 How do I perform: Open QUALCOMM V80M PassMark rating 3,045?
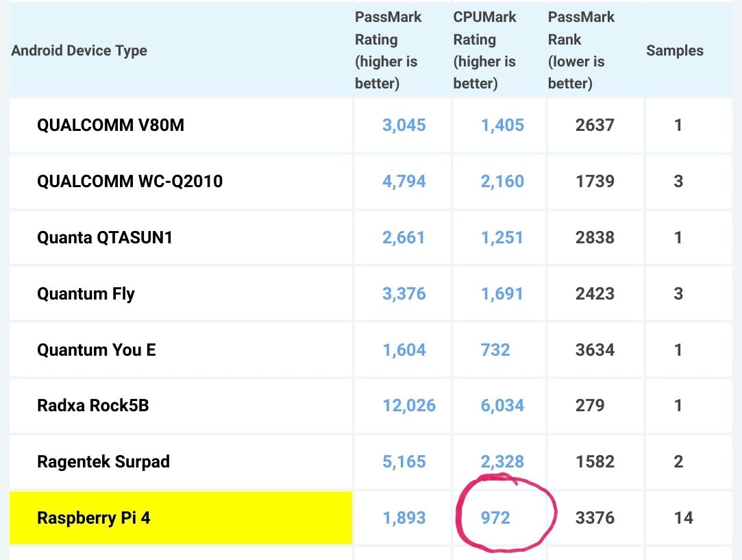coord(404,125)
